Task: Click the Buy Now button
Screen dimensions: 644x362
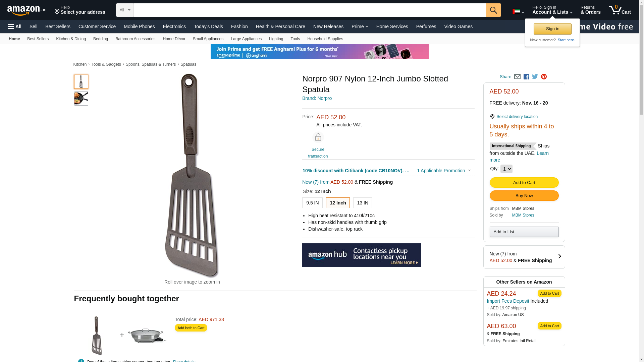Action: (524, 196)
